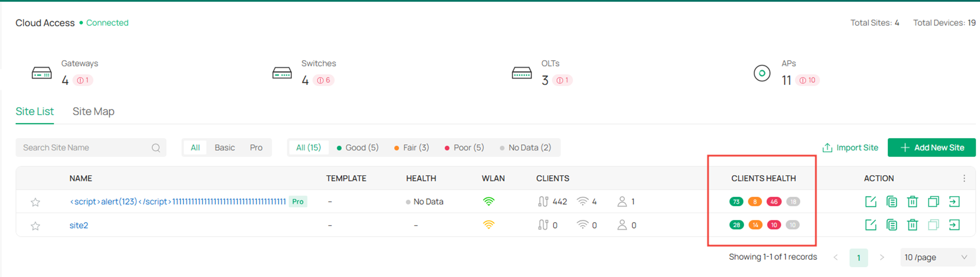
Task: Click the next page chevron
Action: (x=882, y=257)
